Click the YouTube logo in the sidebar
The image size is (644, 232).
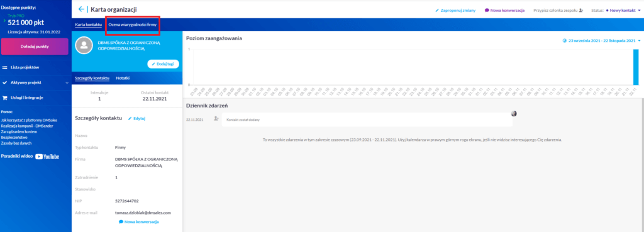(47, 157)
